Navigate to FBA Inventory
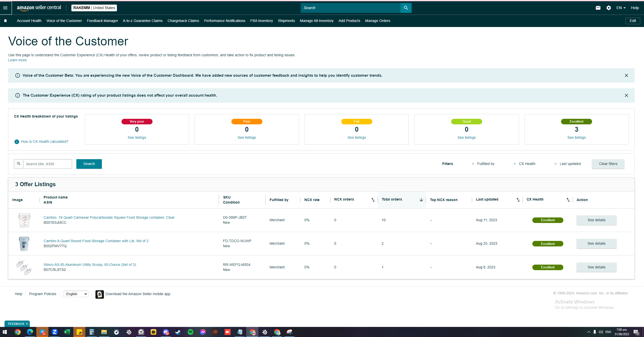This screenshot has height=337, width=644. (262, 21)
